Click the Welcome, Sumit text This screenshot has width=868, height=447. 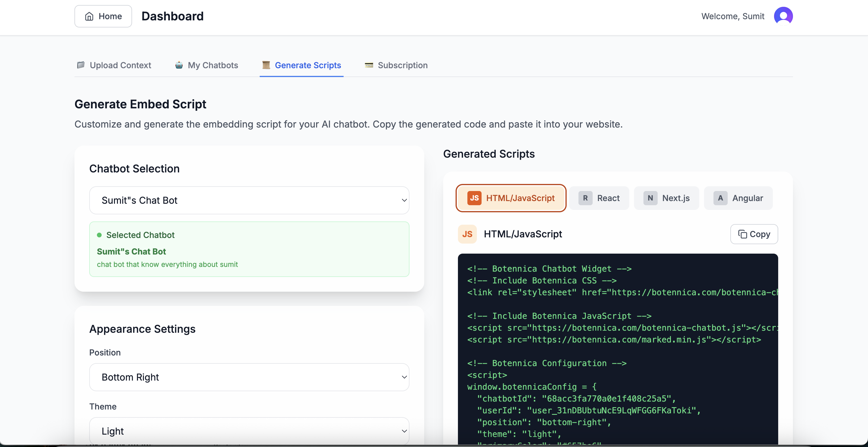point(733,16)
